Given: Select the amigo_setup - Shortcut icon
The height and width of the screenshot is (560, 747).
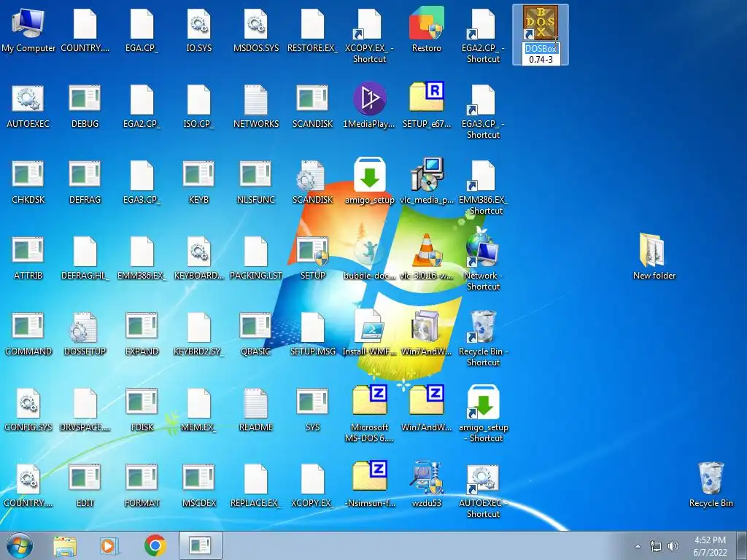Looking at the screenshot, I should pyautogui.click(x=483, y=402).
